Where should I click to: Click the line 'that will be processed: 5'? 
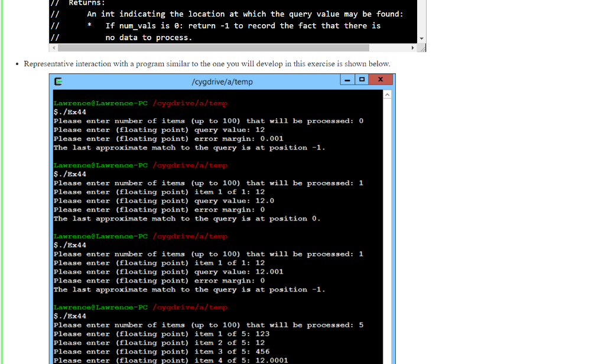pyautogui.click(x=209, y=325)
